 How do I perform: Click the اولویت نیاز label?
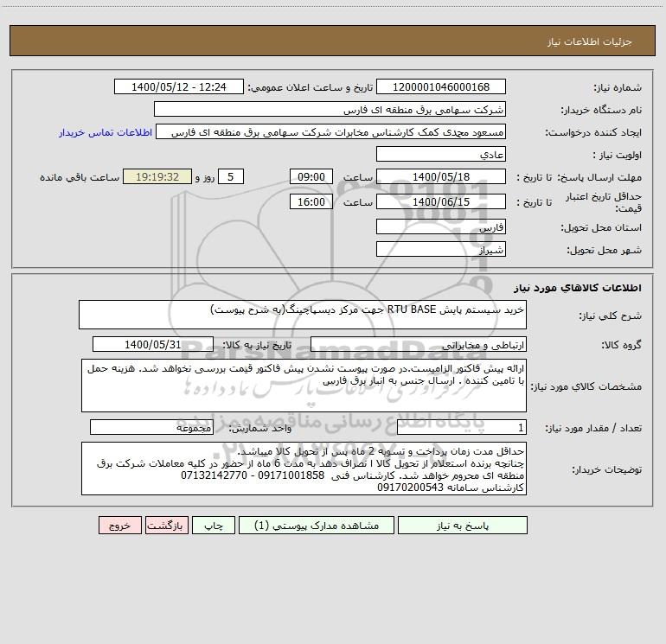618,156
